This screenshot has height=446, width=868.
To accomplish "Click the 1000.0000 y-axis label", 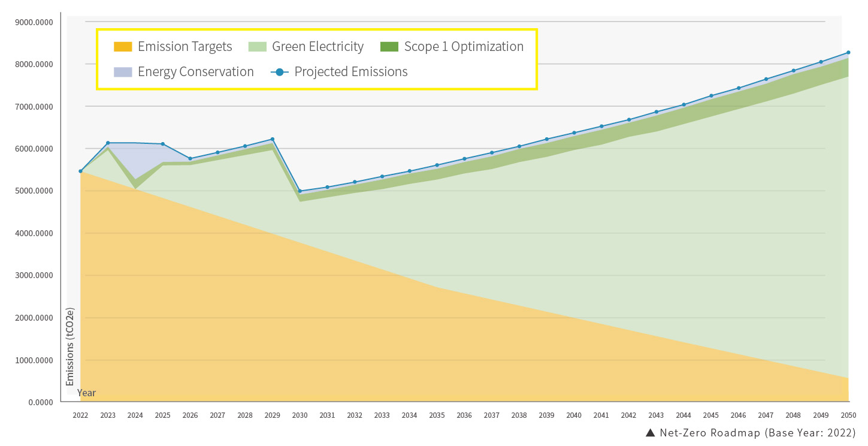I will (x=35, y=360).
